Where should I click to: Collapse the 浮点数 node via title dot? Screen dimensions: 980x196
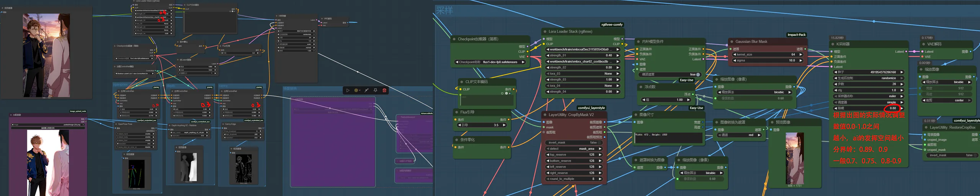[x=640, y=87]
